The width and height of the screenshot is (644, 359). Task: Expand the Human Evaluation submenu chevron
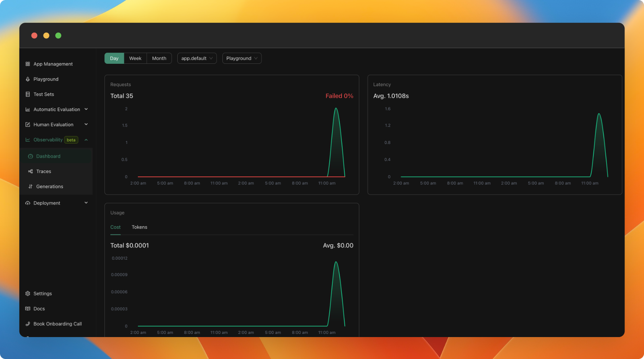click(86, 125)
